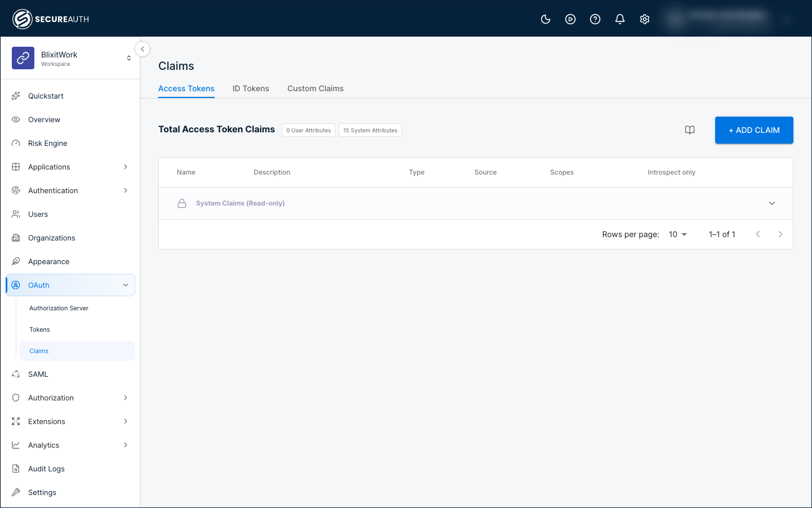This screenshot has height=508, width=812.
Task: Click the Appearance feather icon
Action: [x=16, y=261]
